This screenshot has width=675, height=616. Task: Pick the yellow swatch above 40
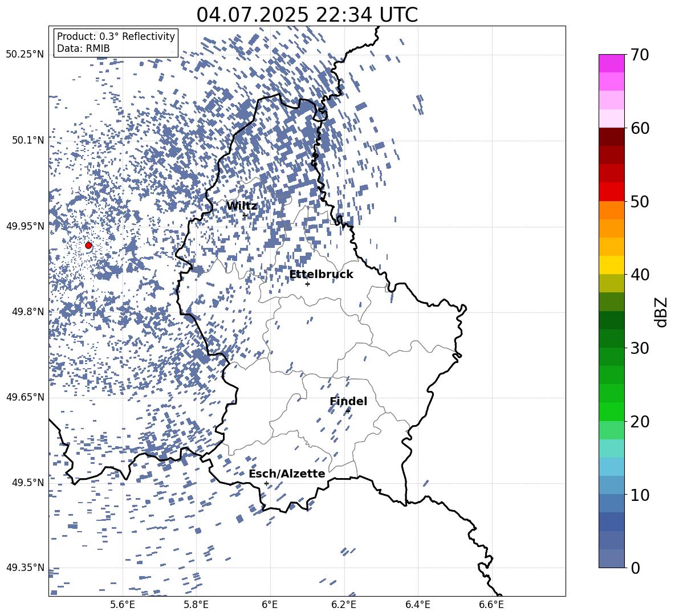point(612,265)
